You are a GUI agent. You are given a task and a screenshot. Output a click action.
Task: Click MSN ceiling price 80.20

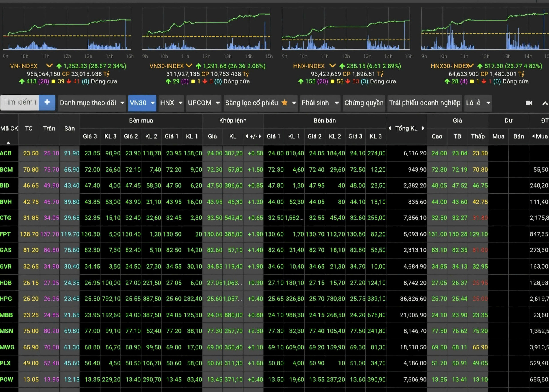coord(51,331)
